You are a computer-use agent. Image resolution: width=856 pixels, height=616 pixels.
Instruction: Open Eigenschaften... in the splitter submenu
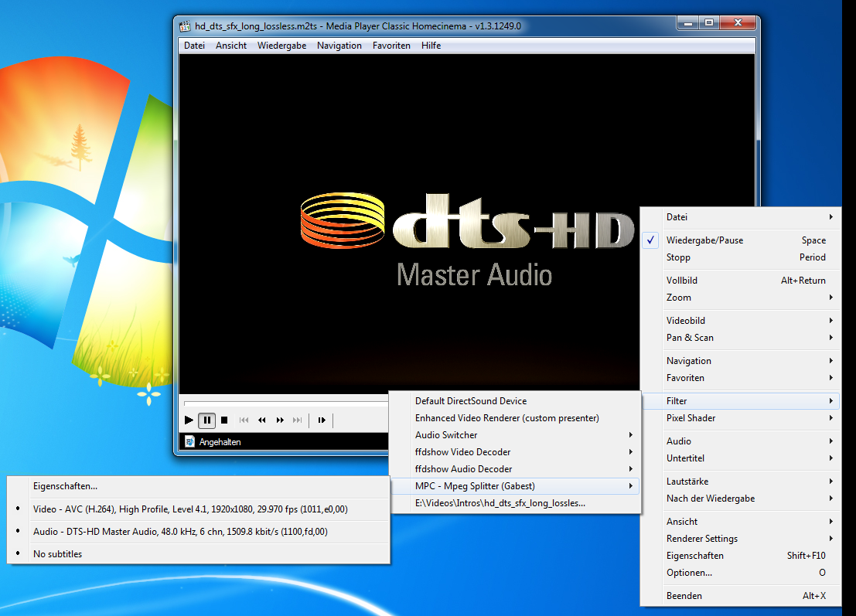point(199,486)
